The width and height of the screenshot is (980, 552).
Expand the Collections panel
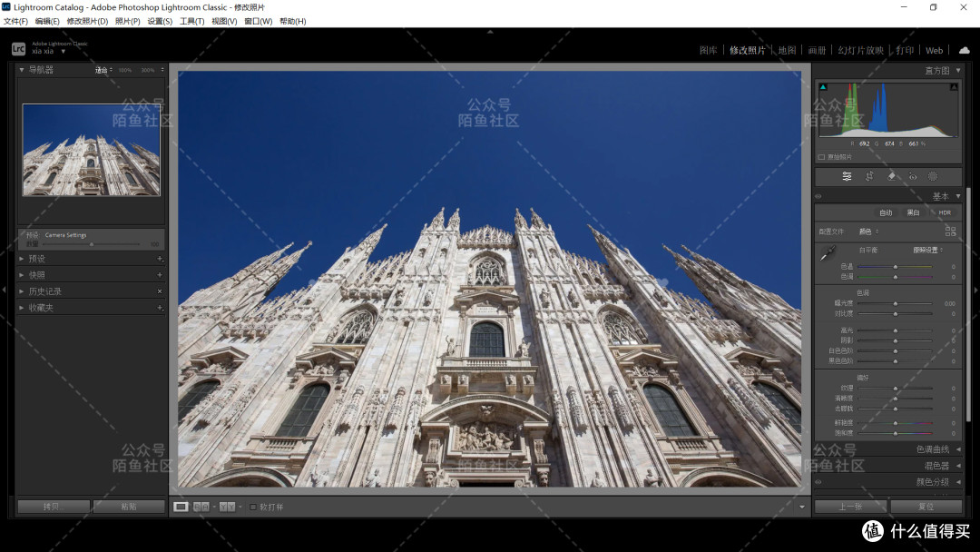pyautogui.click(x=22, y=308)
